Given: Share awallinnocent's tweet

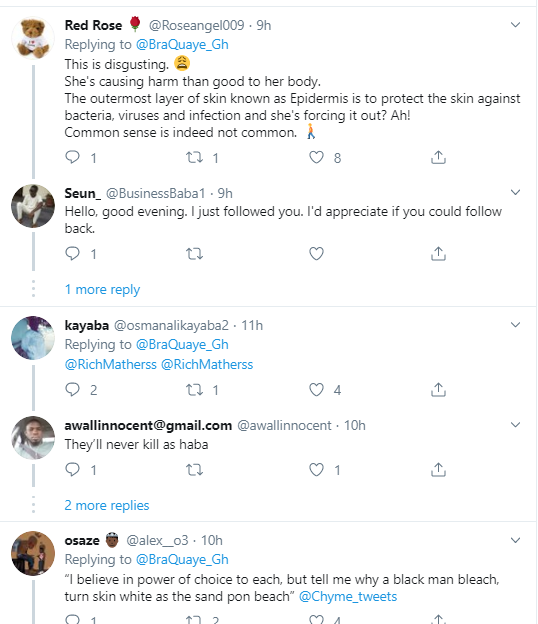Looking at the screenshot, I should (438, 470).
